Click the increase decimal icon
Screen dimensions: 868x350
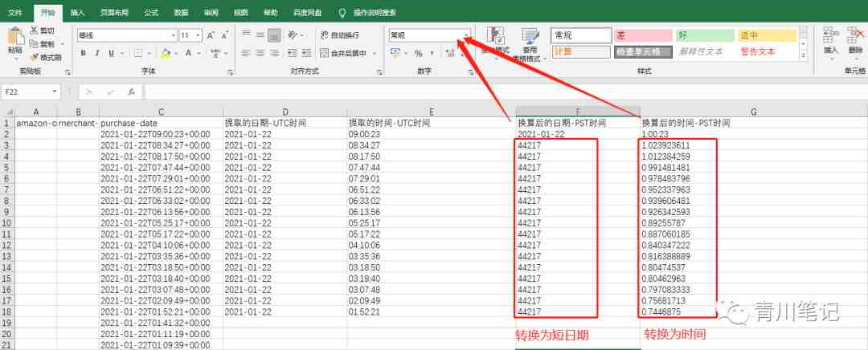(x=450, y=53)
